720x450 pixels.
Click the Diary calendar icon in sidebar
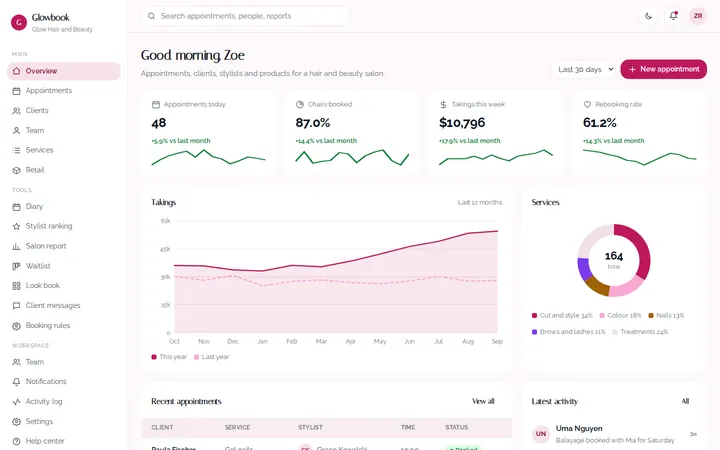[17, 207]
